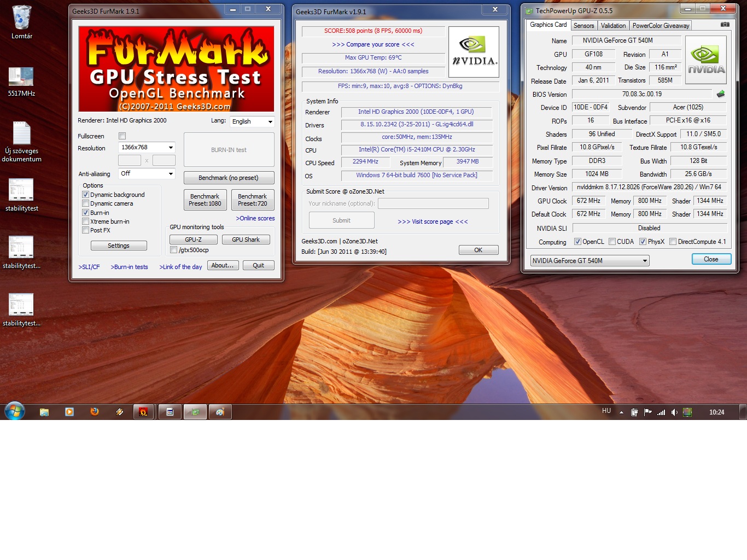Viewport: 747px width, 560px height.
Task: Click the GPU-Z monitoring tool button
Action: click(x=194, y=240)
